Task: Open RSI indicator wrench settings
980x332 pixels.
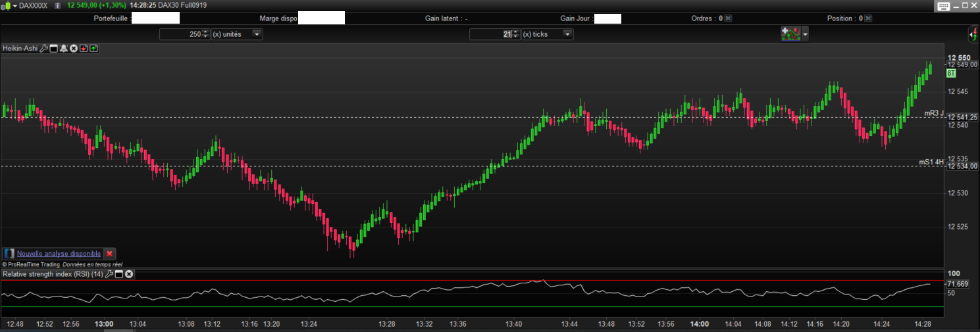Action: coord(109,273)
